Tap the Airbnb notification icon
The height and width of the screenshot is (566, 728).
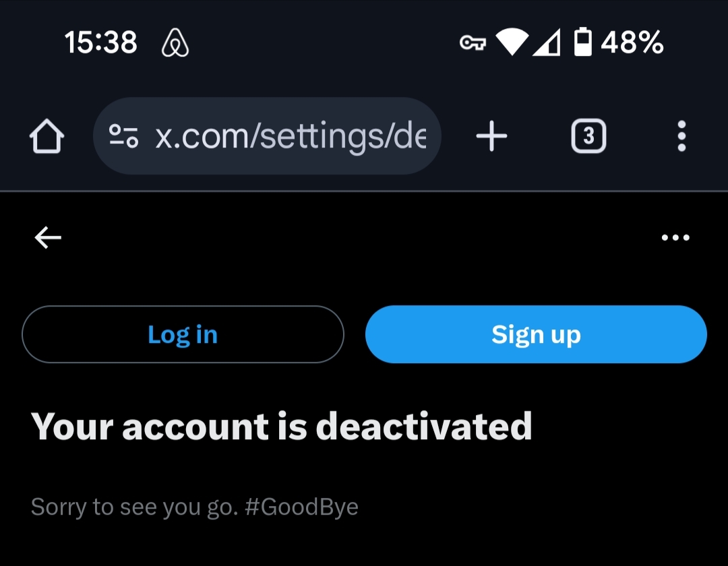click(176, 44)
